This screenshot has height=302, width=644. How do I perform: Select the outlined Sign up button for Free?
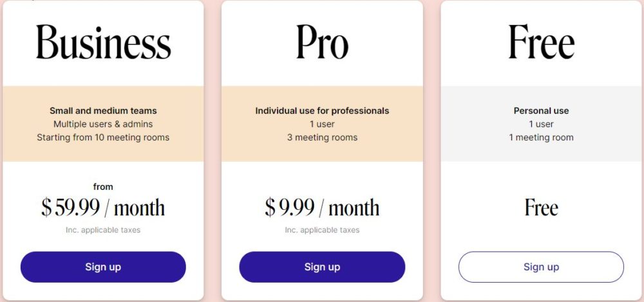click(541, 267)
